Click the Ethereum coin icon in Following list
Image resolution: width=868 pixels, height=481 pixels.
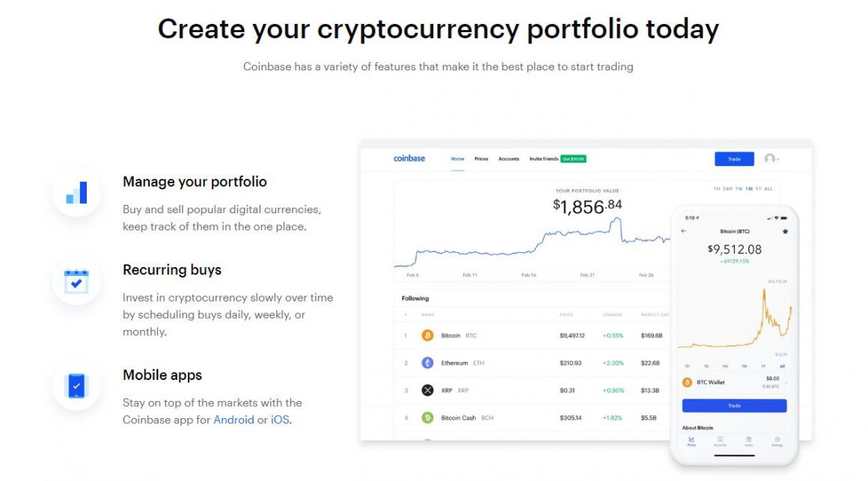click(x=427, y=363)
